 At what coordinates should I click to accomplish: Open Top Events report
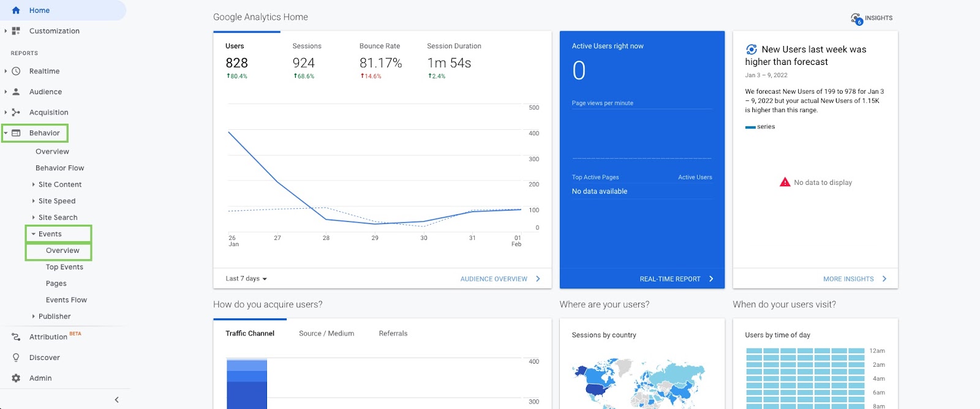(64, 267)
